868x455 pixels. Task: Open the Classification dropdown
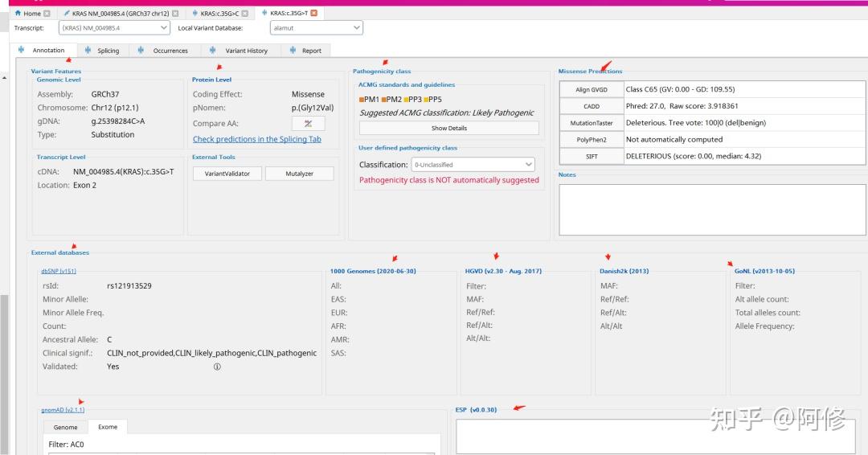(x=473, y=165)
